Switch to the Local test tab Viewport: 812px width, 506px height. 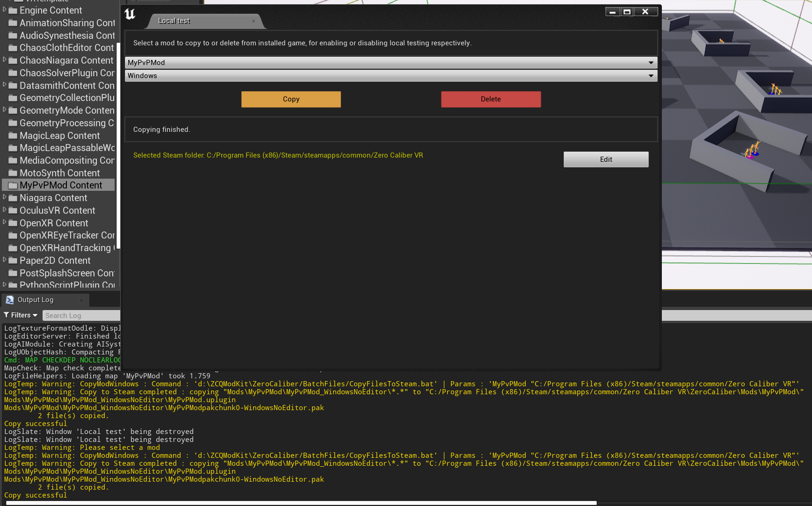pos(174,21)
